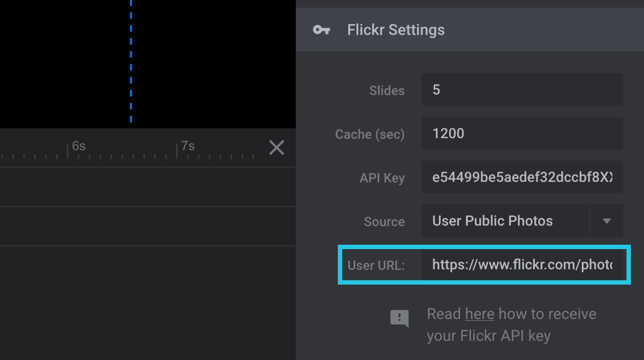
Task: Click the 'User URL:' label
Action: (x=376, y=265)
